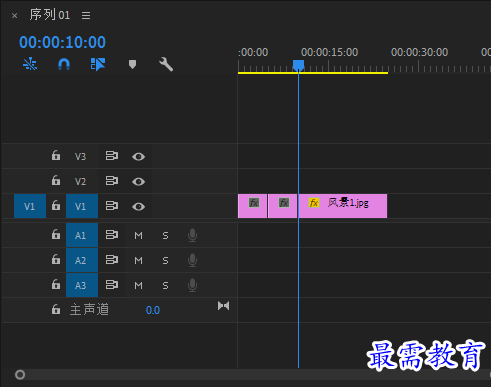Target the V2 track header
This screenshot has height=387, width=491.
point(80,181)
